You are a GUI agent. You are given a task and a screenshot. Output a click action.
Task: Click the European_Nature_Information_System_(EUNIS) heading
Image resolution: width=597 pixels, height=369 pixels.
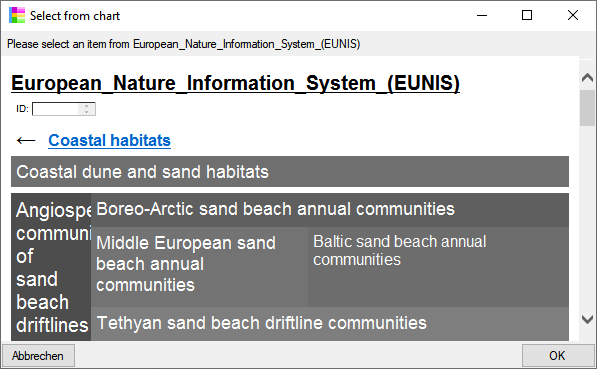click(x=235, y=83)
